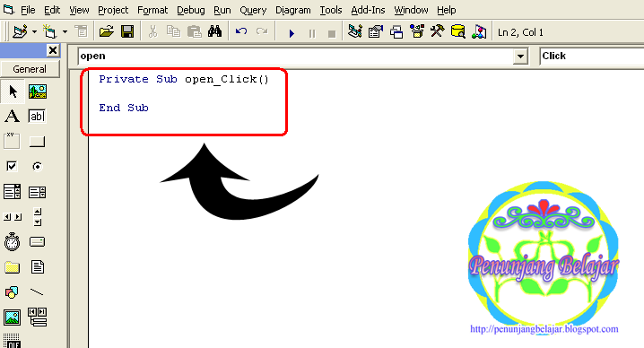Viewport: 644px width, 348px height.
Task: Expand the Add Project dropdown arrow
Action: coord(34,31)
